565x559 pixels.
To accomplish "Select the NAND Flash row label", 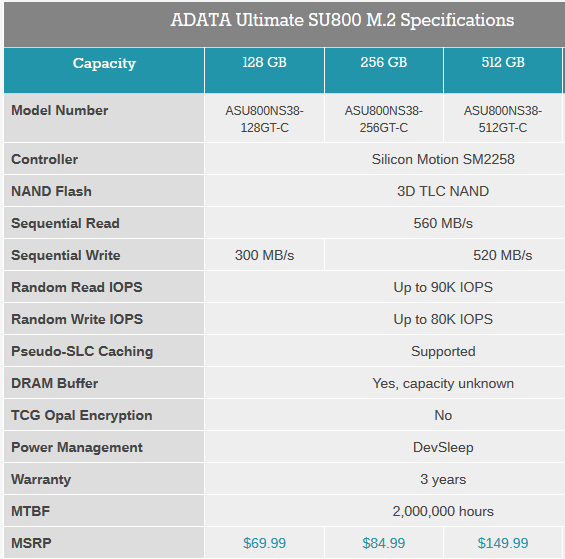I will (x=51, y=191).
